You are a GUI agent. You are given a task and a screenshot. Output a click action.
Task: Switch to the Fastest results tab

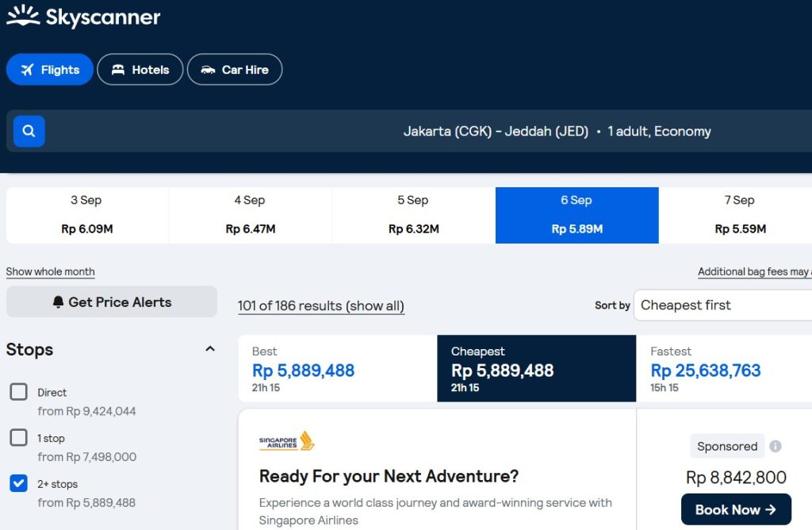[x=723, y=368]
